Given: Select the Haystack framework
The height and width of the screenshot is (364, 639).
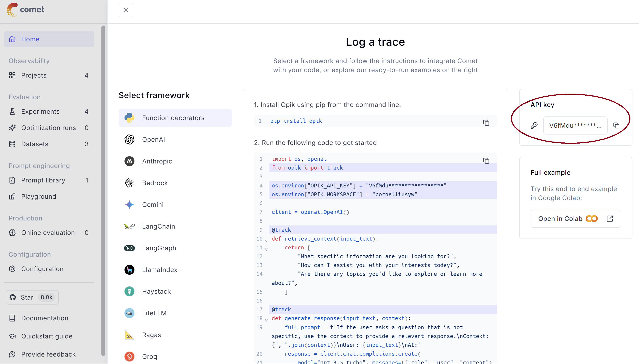Looking at the screenshot, I should 175,291.
